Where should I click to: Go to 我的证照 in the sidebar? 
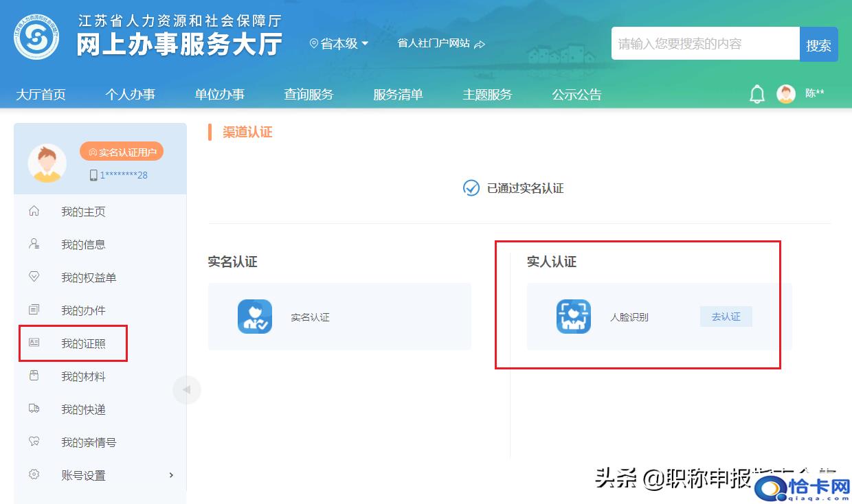[x=83, y=343]
